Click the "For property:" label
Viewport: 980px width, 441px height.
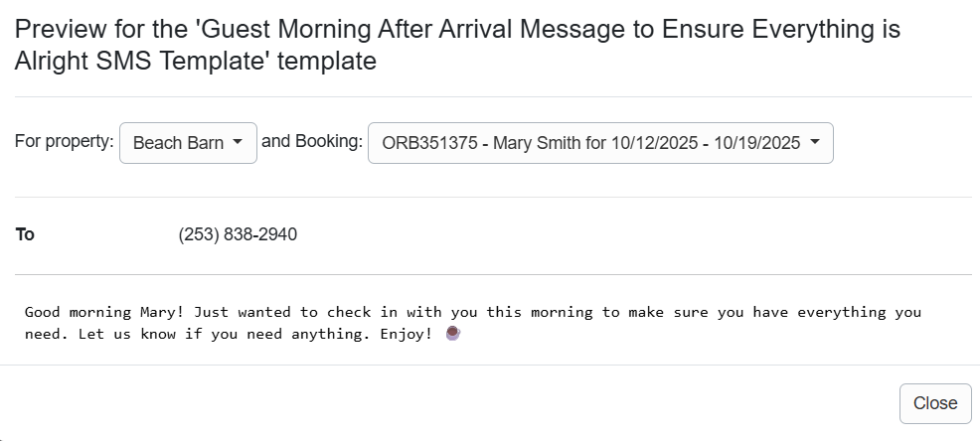click(65, 141)
